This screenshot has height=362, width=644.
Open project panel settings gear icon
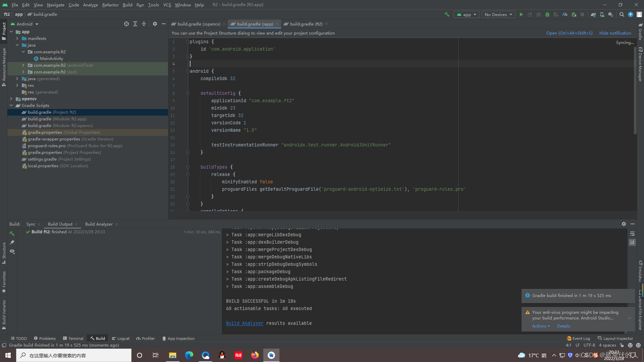point(155,24)
